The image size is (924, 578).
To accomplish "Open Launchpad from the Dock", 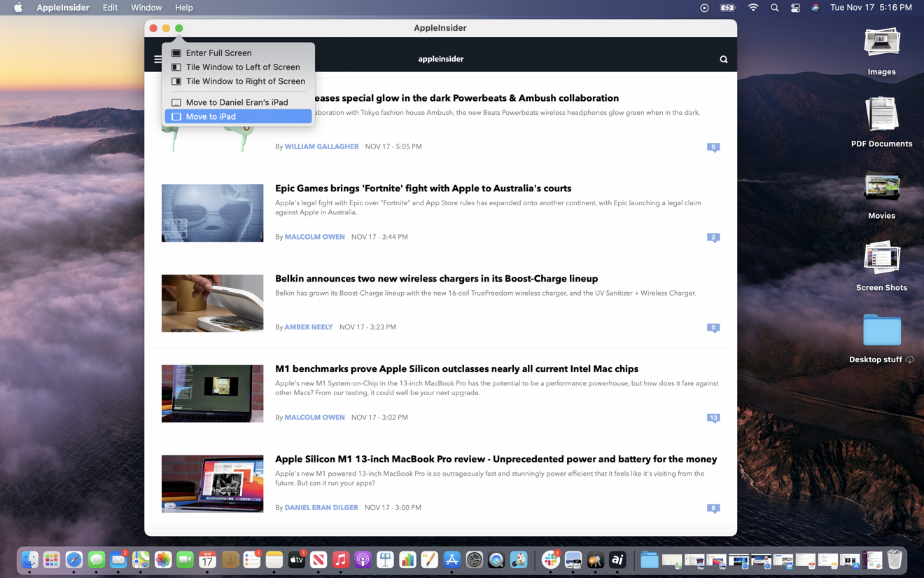I will [x=52, y=560].
